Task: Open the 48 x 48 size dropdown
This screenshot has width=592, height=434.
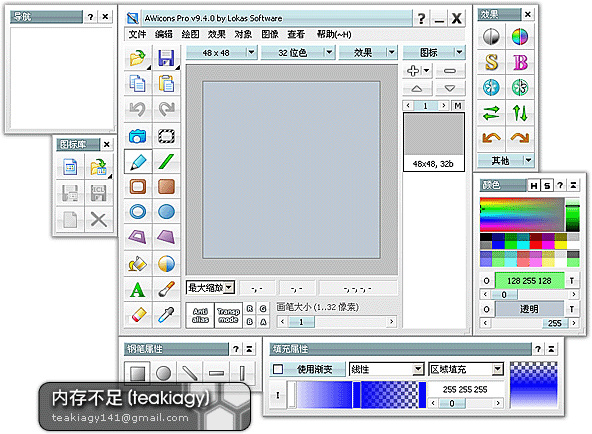Action: point(222,52)
